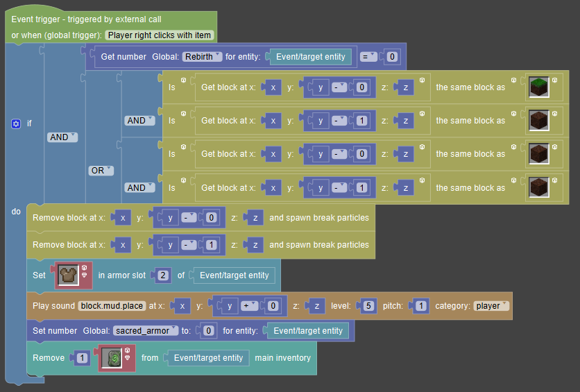The height and width of the screenshot is (392, 580).
Task: Click 'the same block as' beside the grass block
Action: [x=470, y=87]
